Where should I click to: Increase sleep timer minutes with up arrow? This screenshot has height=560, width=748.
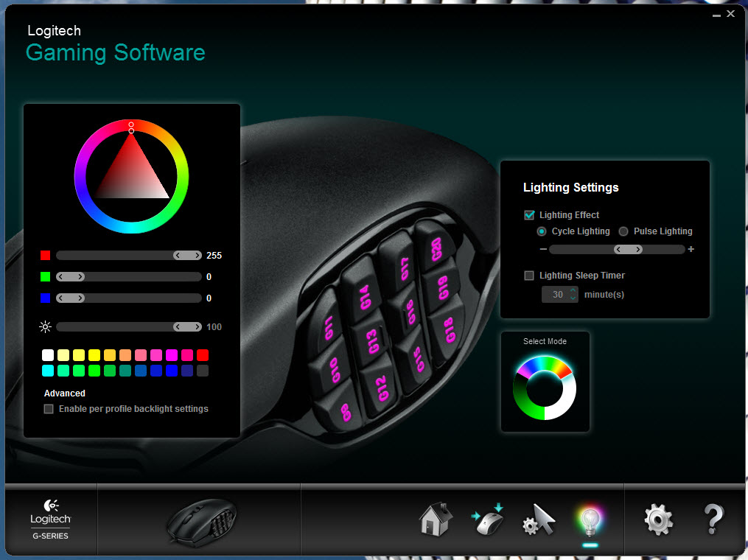573,290
